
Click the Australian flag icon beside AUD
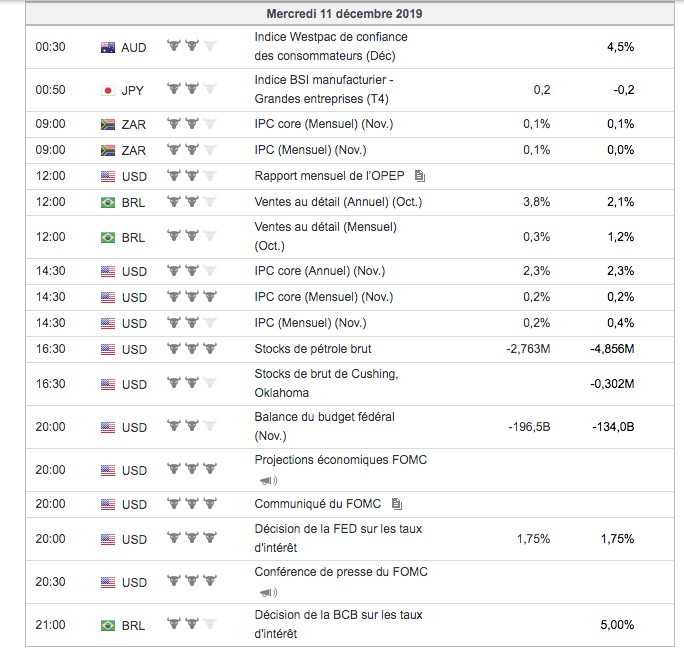pos(108,47)
